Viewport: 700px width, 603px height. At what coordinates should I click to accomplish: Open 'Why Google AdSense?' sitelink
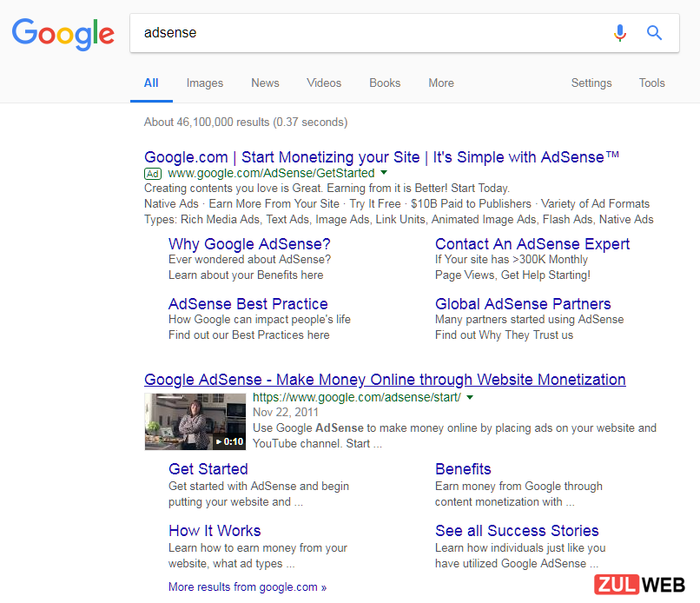249,244
